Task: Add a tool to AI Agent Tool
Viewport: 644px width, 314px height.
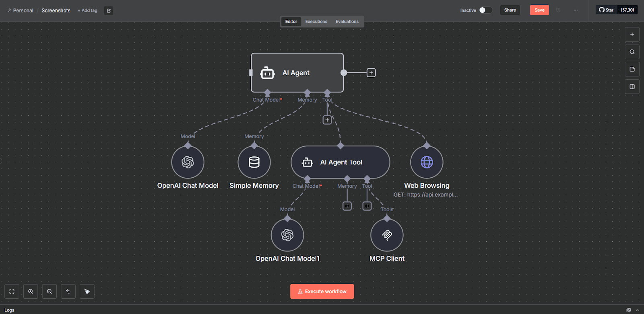Action: tap(367, 206)
